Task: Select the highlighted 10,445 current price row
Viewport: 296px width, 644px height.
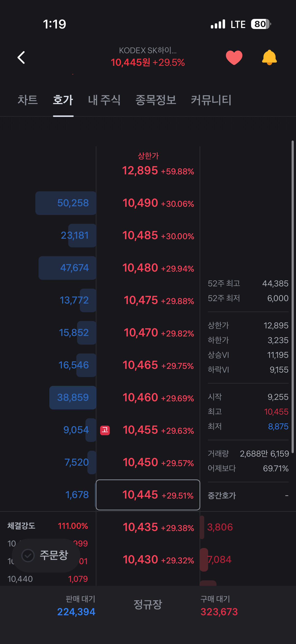Action: point(148,495)
